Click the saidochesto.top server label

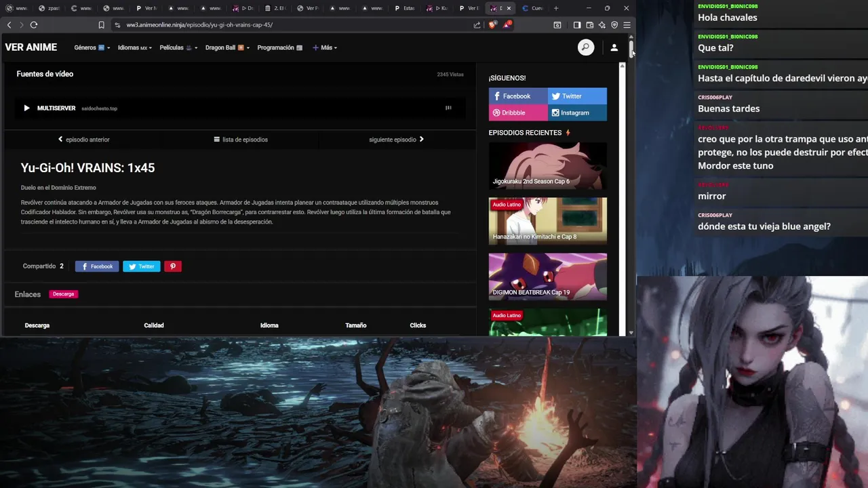click(x=100, y=108)
